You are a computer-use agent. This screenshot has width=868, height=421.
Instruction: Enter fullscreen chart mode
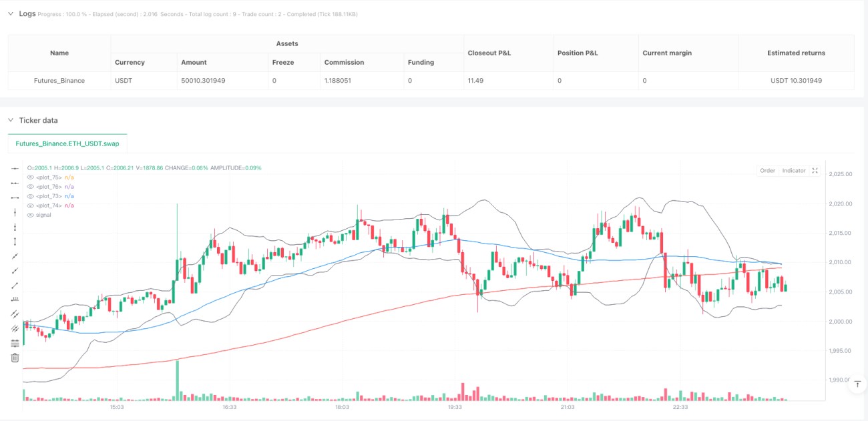(x=815, y=171)
